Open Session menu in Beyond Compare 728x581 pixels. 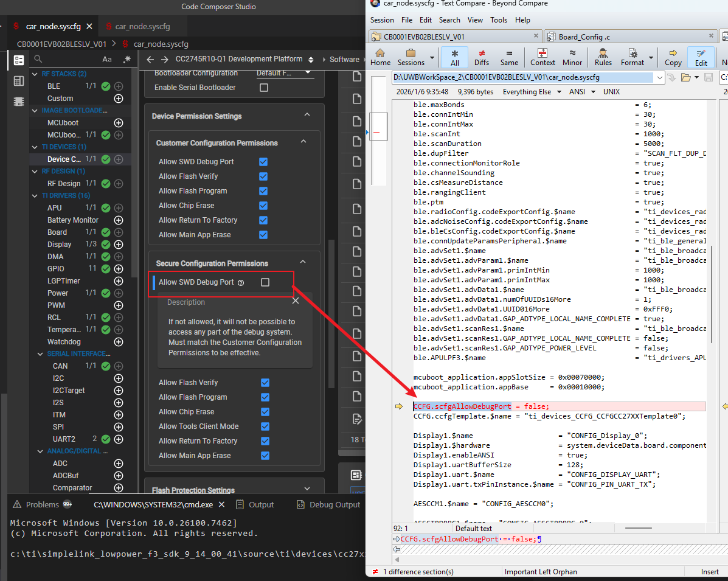point(382,20)
